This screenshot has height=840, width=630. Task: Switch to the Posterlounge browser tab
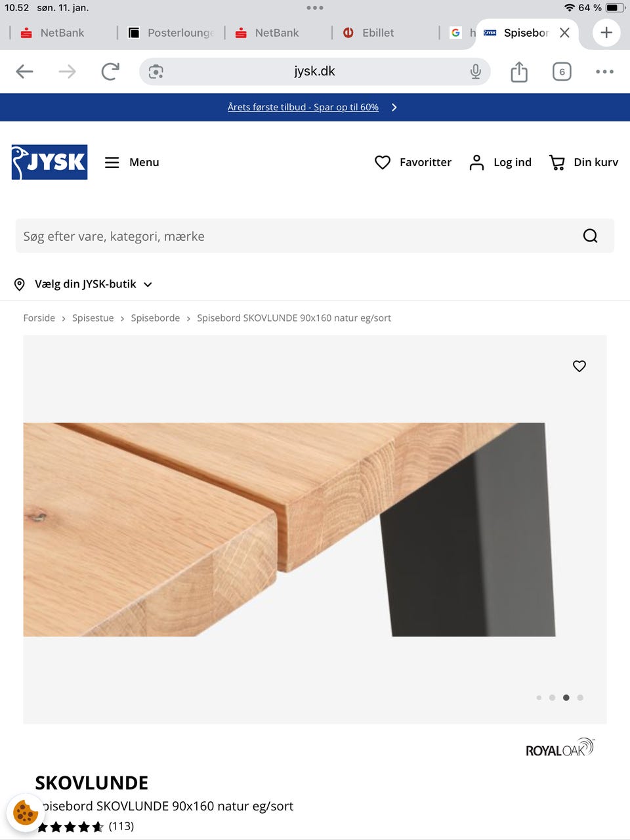point(171,33)
